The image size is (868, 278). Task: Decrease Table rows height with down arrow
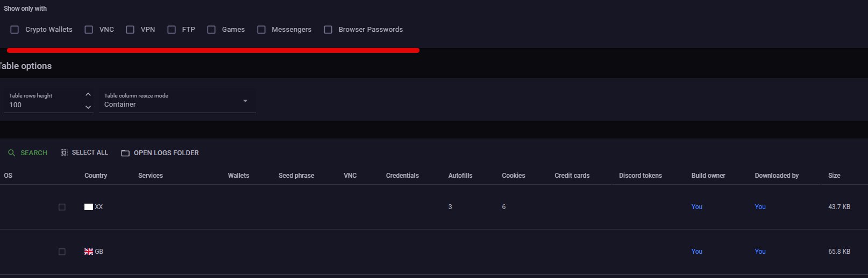pos(88,107)
